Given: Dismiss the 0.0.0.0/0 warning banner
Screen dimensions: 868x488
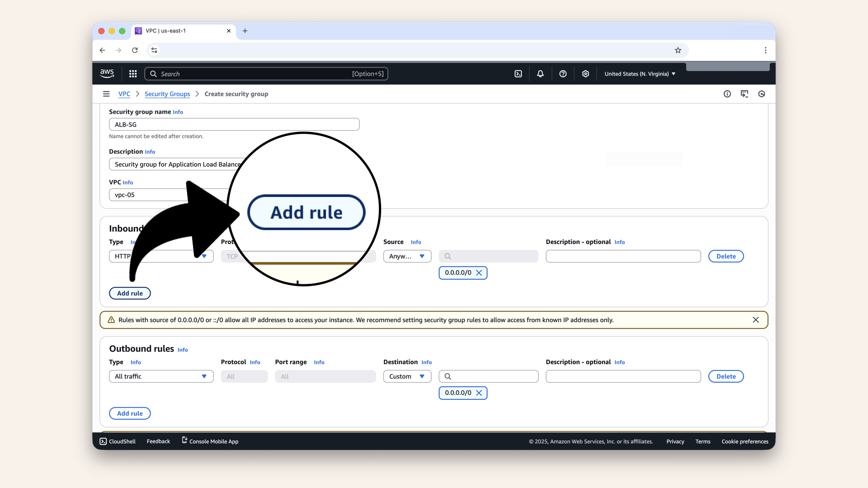Looking at the screenshot, I should (755, 319).
